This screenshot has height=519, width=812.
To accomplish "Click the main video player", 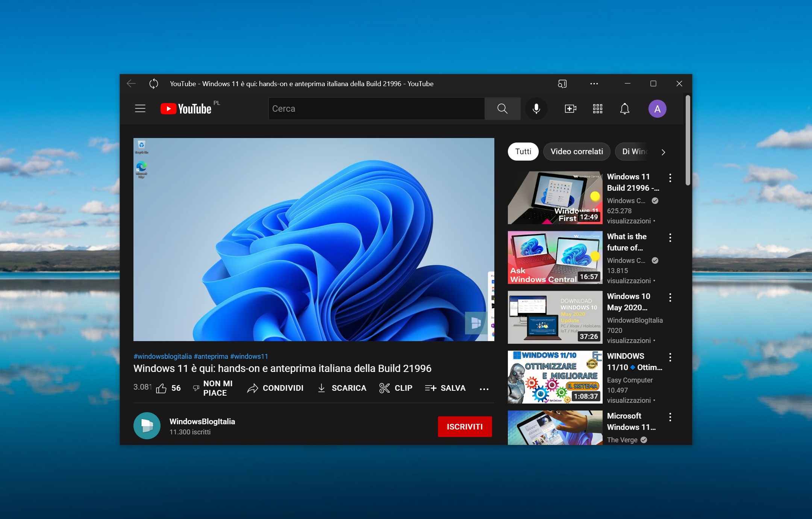I will coord(314,240).
